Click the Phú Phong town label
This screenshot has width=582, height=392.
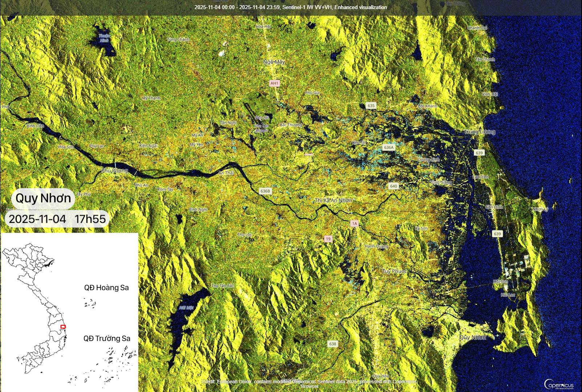[114, 171]
